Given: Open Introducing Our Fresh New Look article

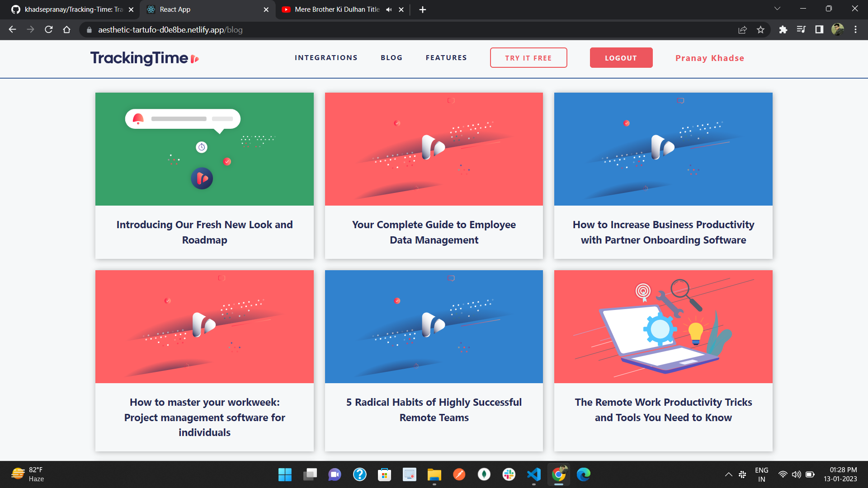Looking at the screenshot, I should pos(204,232).
